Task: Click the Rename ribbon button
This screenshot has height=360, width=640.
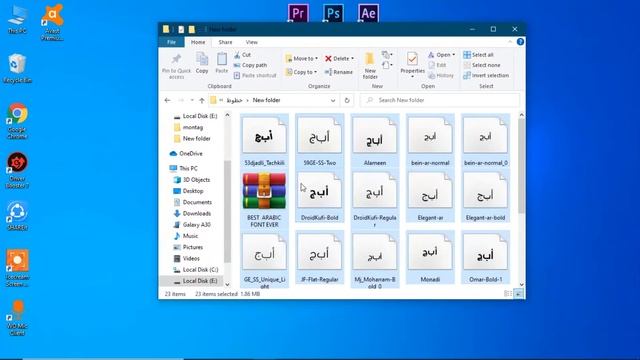Action: point(339,72)
